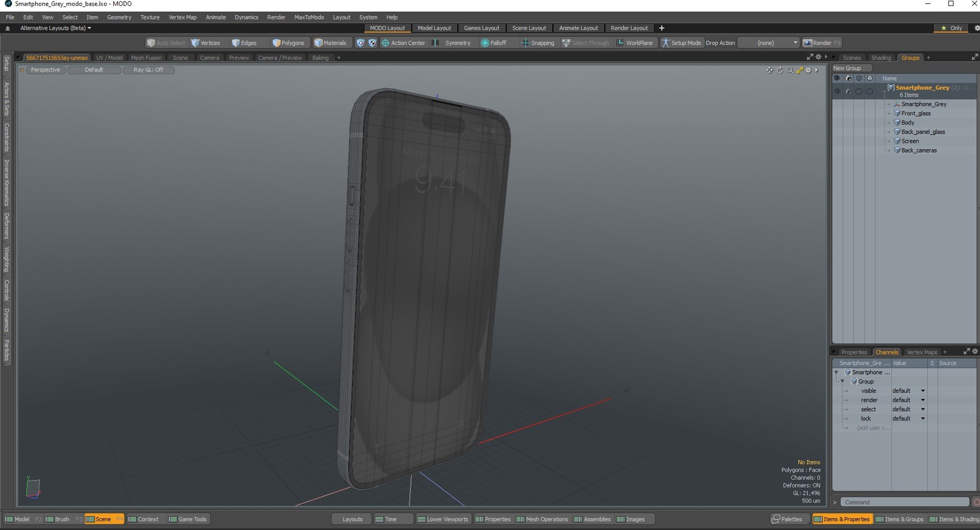Select Polygons selection mode
This screenshot has width=980, height=530.
point(288,43)
